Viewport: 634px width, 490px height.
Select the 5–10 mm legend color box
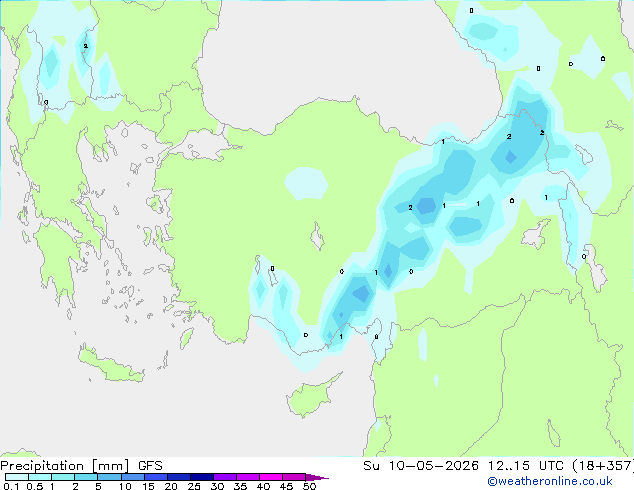[x=109, y=477]
